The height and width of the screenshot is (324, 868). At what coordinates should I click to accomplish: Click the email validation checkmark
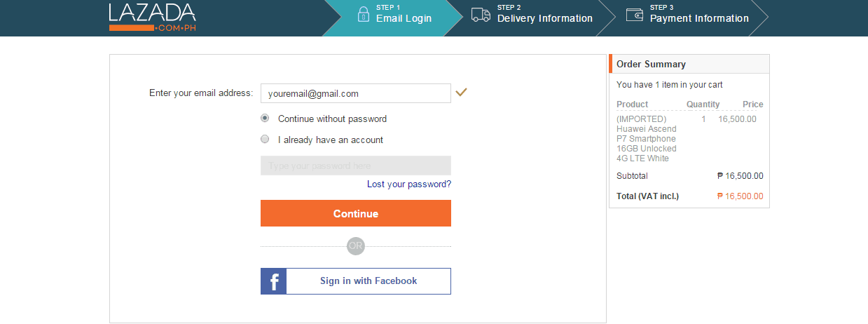(x=461, y=92)
